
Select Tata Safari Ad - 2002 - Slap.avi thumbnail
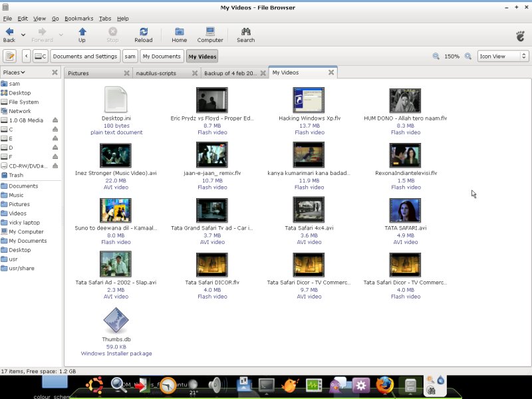click(116, 264)
